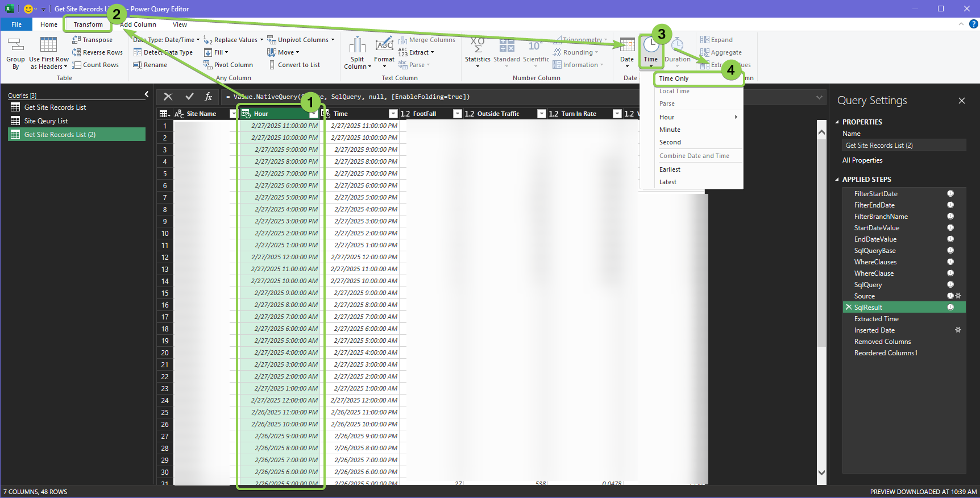Click the Statistics icon

click(x=477, y=52)
